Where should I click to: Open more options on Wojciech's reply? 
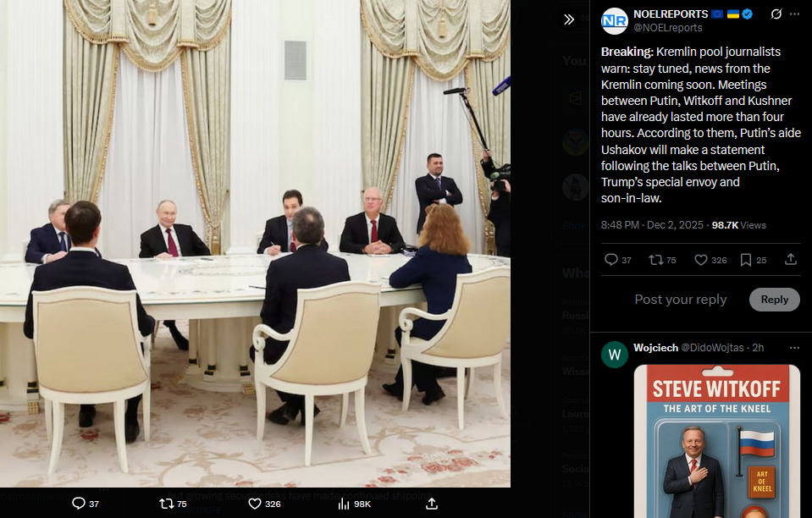pyautogui.click(x=794, y=348)
